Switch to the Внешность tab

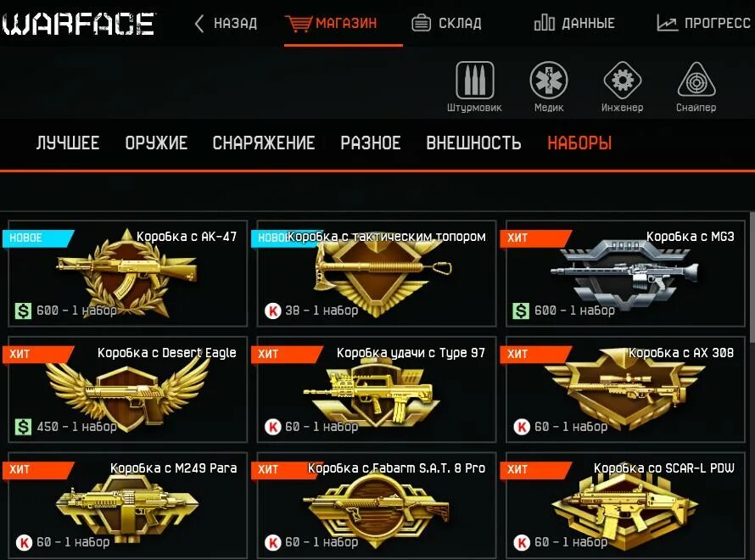[473, 143]
